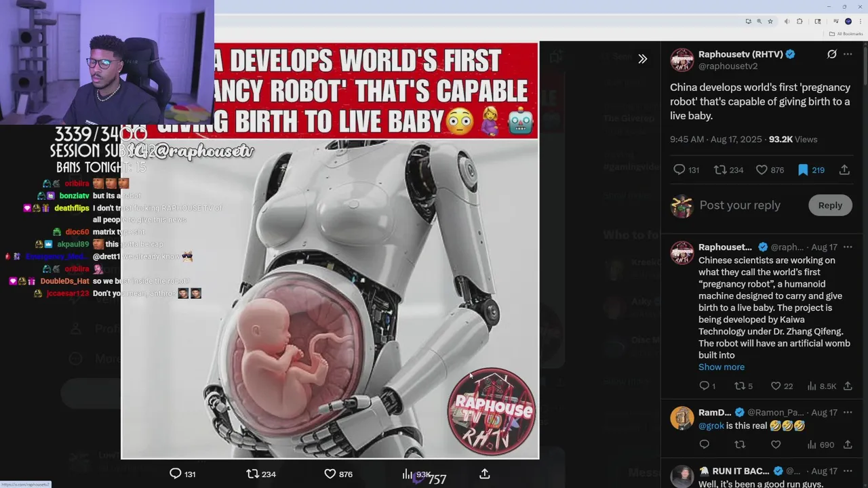Open the browser Extensions puzzle icon

click(x=800, y=22)
